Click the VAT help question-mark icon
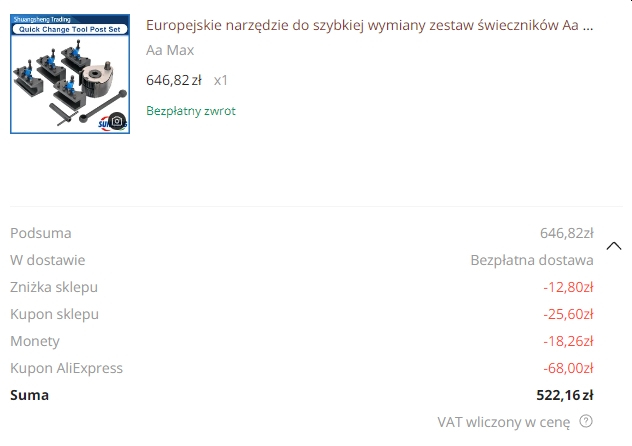 [586, 421]
